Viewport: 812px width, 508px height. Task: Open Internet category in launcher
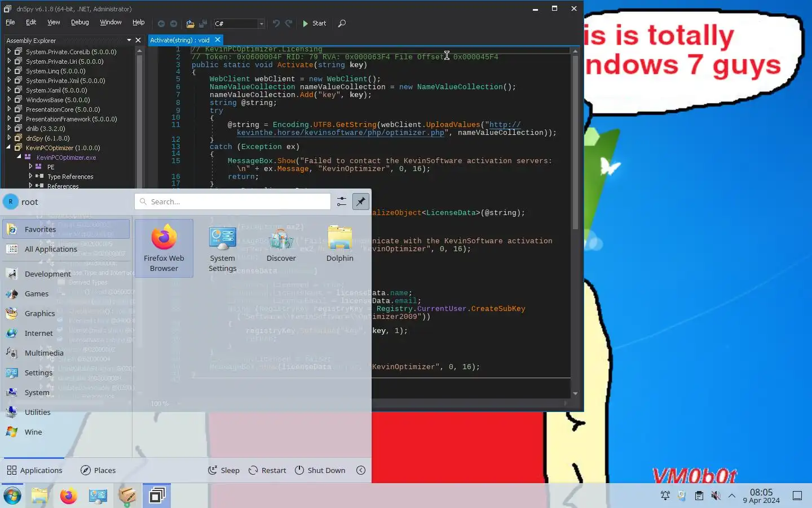[x=67, y=333]
